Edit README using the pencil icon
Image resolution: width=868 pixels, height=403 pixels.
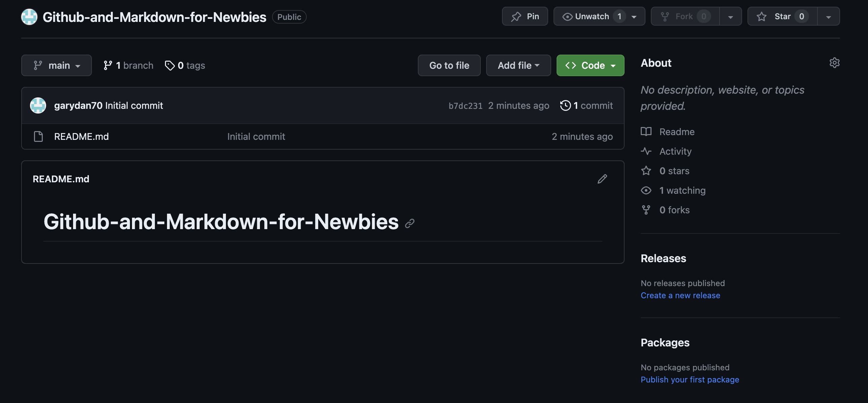pos(602,179)
